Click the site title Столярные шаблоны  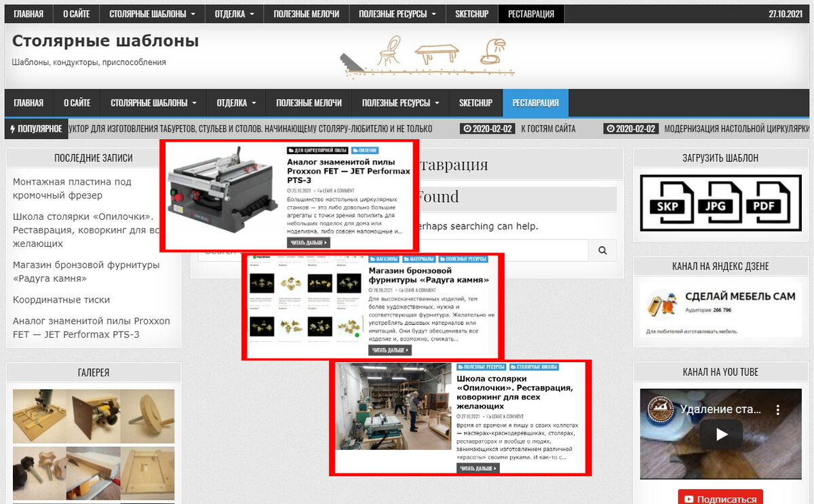(x=105, y=41)
